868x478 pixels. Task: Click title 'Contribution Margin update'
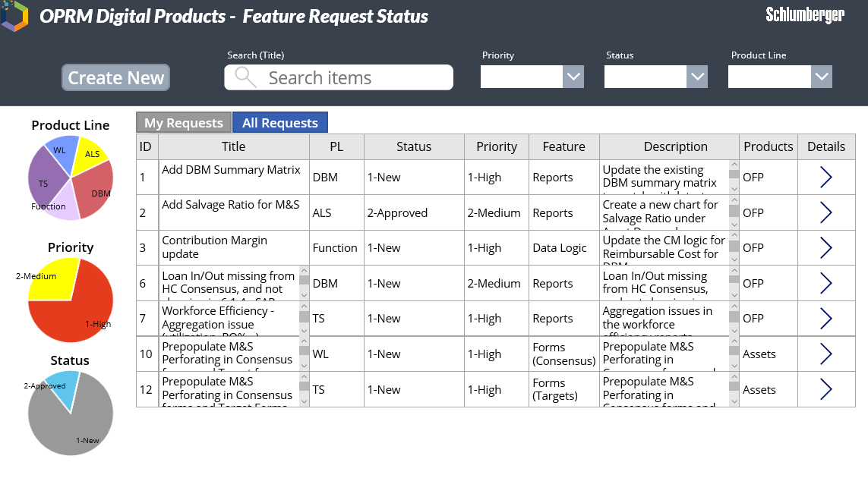coord(215,247)
